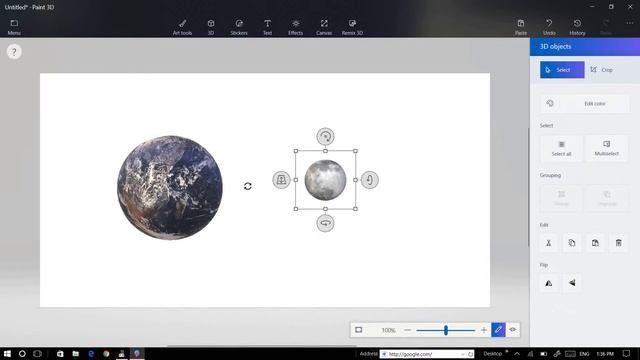Click the moon 3D model on canvas
The width and height of the screenshot is (640, 360).
325,180
